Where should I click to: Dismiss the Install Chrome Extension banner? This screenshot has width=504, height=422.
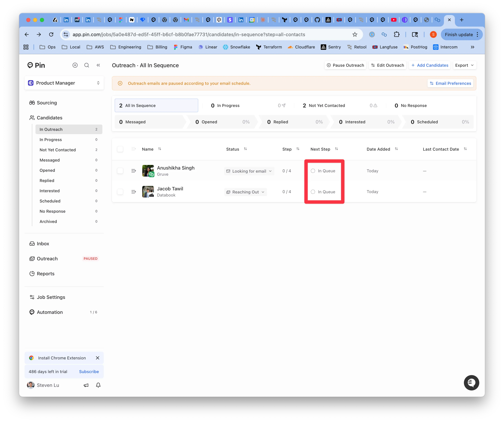(97, 358)
